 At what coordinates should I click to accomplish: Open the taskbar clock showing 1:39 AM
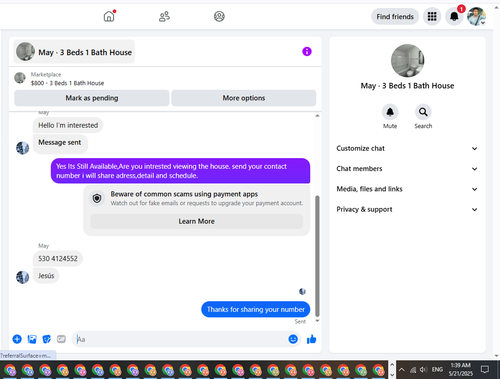pyautogui.click(x=460, y=369)
